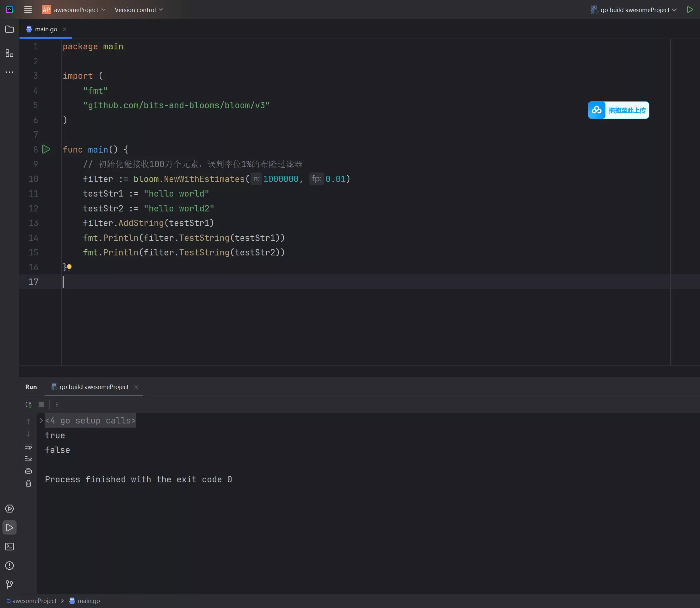This screenshot has width=700, height=608.
Task: Open the Structure tool window icon
Action: 9,53
